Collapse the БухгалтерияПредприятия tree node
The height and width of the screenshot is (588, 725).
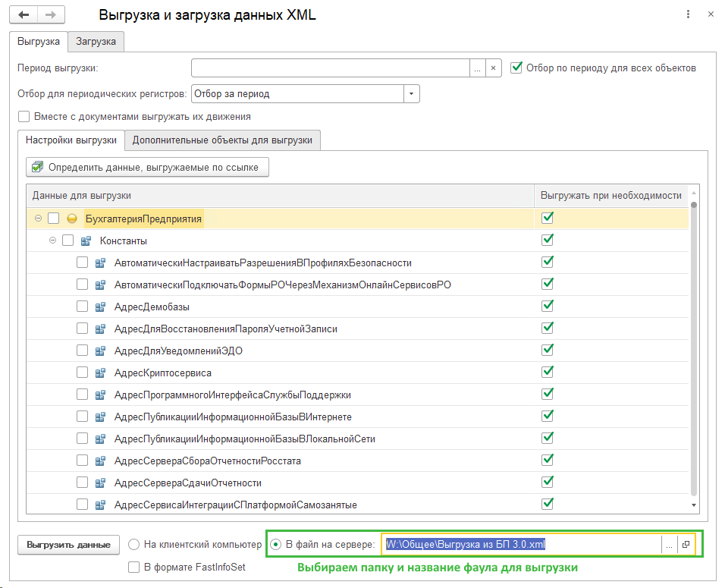(x=39, y=219)
